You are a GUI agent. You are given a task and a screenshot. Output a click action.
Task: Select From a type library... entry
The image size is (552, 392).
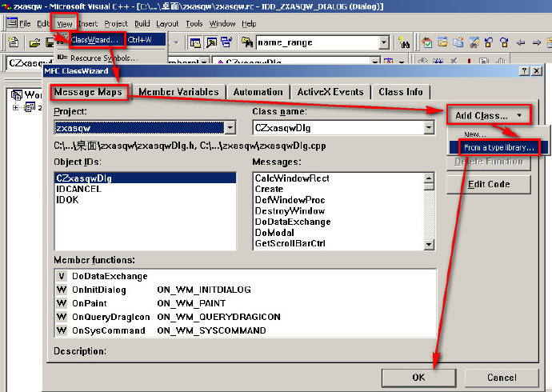(x=498, y=147)
